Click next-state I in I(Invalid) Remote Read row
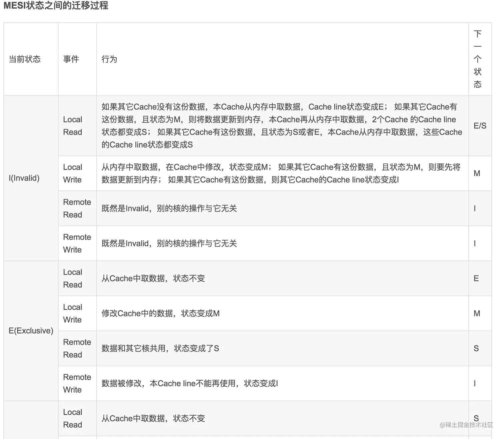The height and width of the screenshot is (439, 504). click(x=475, y=208)
